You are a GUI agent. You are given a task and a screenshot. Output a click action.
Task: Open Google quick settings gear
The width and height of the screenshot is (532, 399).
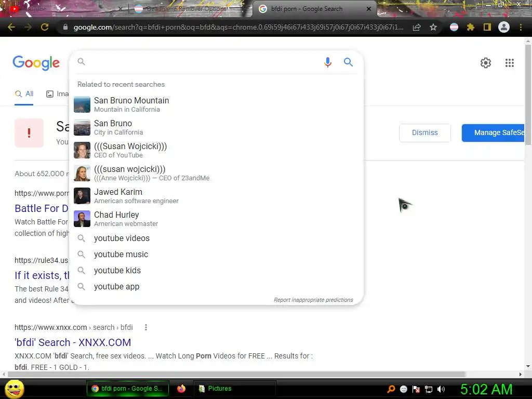pos(486,63)
